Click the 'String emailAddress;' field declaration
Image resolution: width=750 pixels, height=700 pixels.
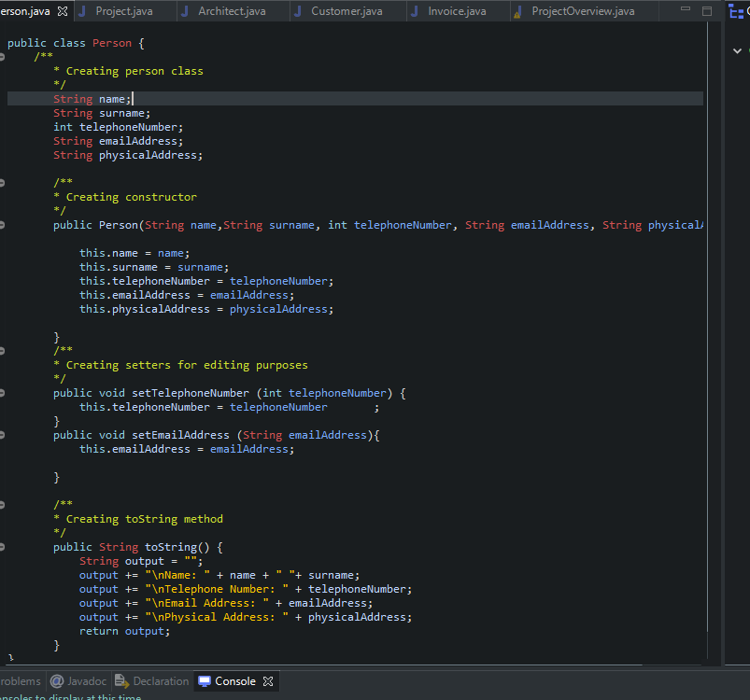click(118, 141)
